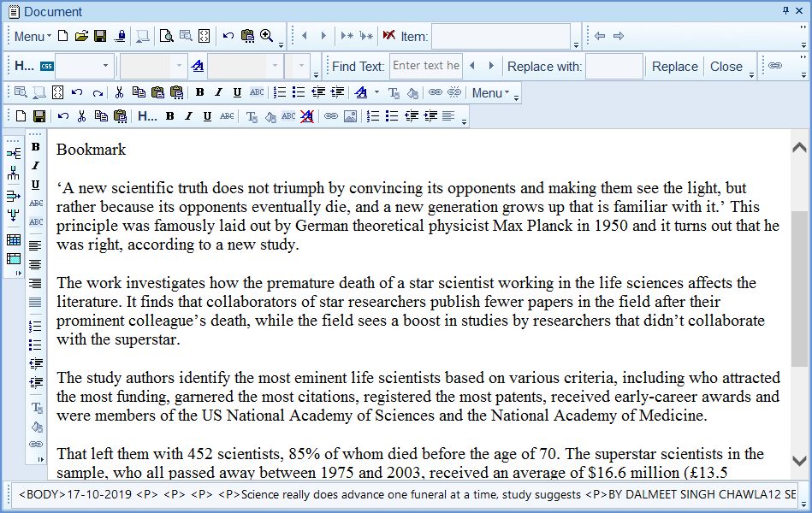Click the first play-asterisk marker icon
The height and width of the screenshot is (513, 812).
347,36
